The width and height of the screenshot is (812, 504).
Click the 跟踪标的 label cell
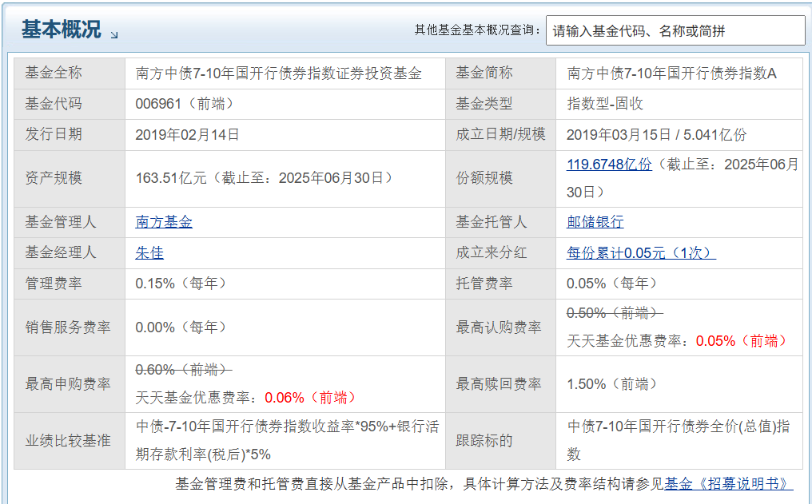point(501,441)
